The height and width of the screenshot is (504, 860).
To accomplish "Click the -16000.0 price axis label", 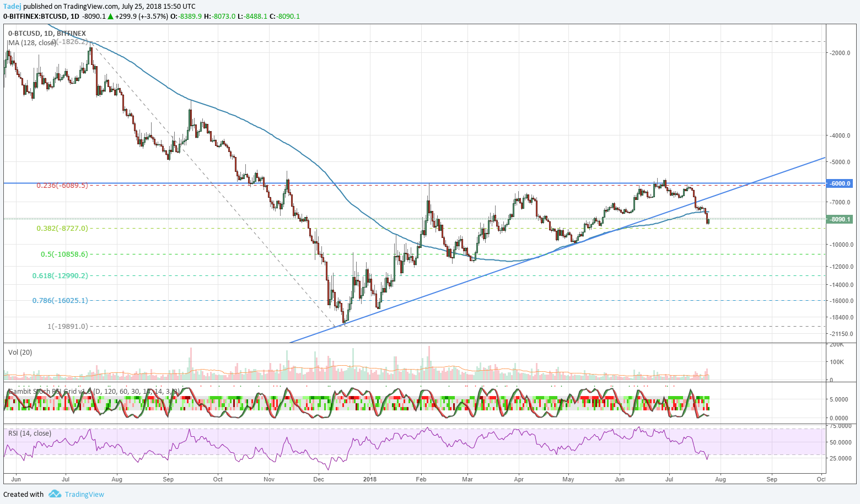I will pos(842,301).
